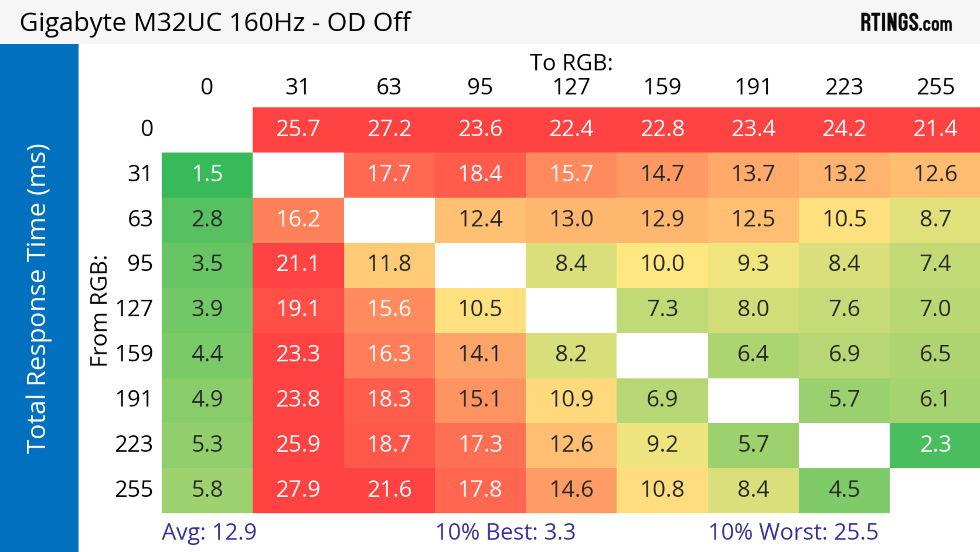Click the red 27.9 cell
This screenshot has height=552, width=980.
(x=298, y=489)
